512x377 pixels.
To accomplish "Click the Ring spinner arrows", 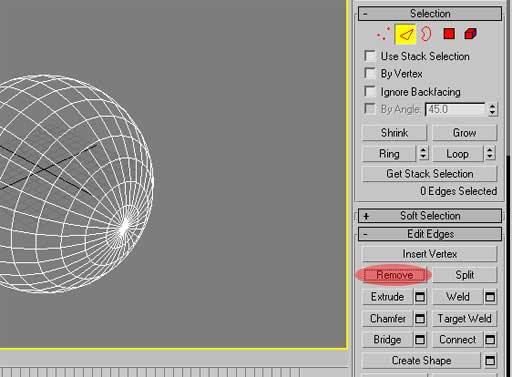I will (423, 153).
